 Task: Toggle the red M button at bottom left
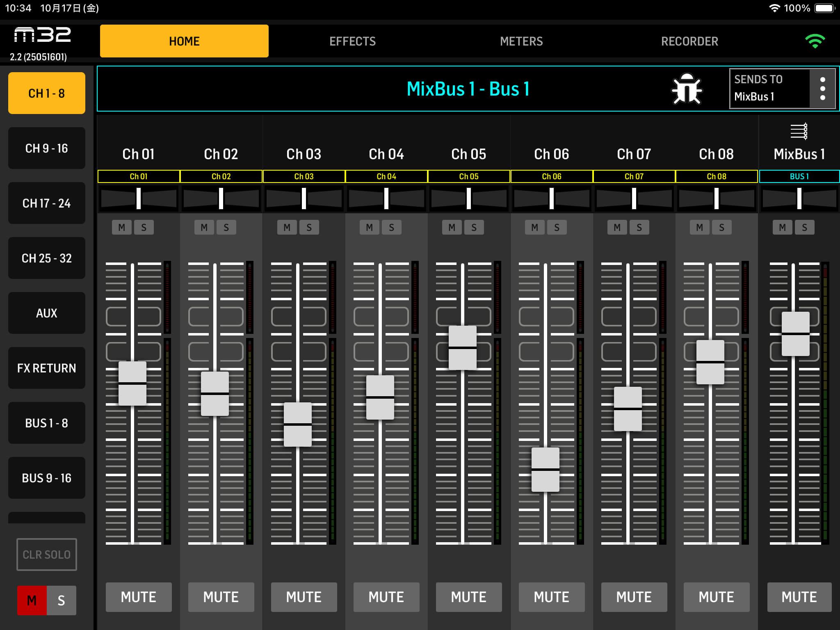pos(32,600)
